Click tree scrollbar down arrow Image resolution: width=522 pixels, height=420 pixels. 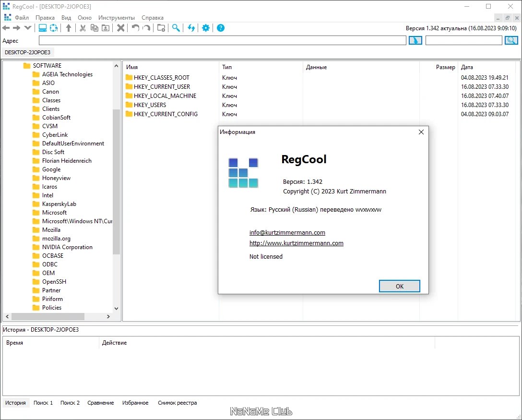point(116,309)
